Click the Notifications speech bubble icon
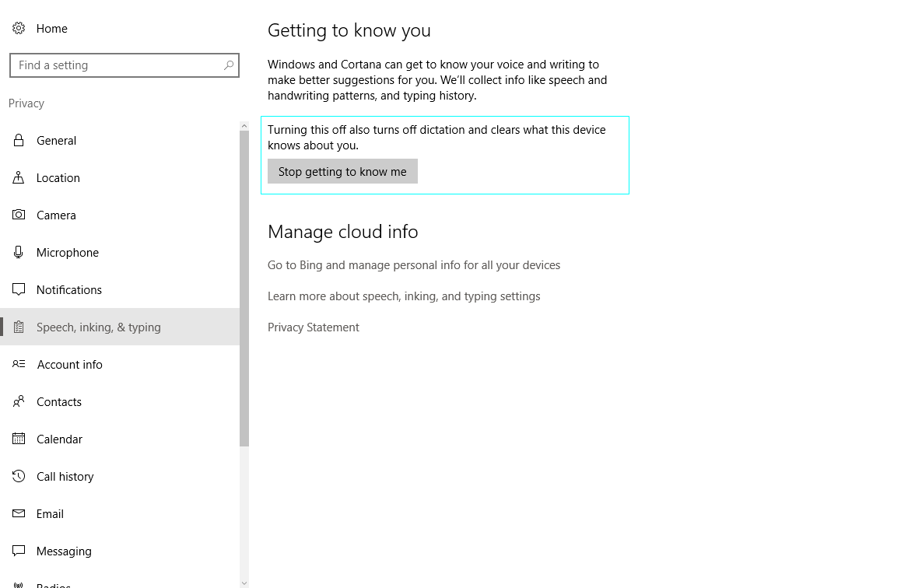This screenshot has width=908, height=588. pyautogui.click(x=19, y=289)
